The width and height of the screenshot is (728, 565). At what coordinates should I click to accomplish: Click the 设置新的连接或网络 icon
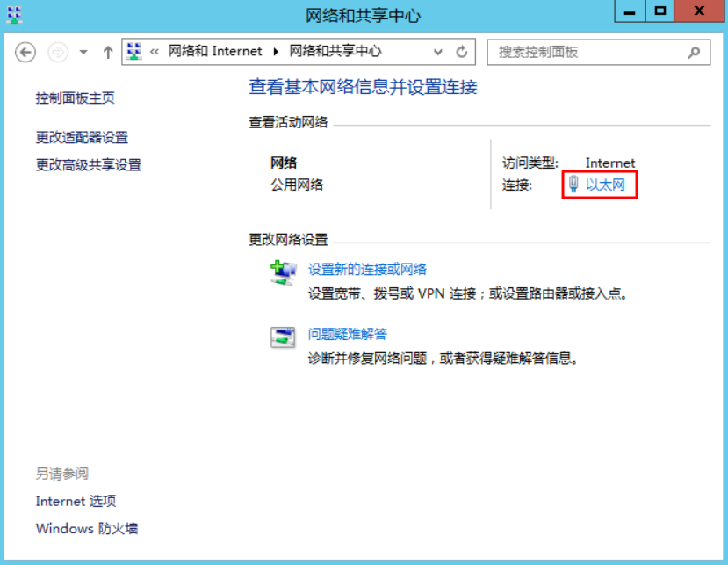tap(284, 272)
